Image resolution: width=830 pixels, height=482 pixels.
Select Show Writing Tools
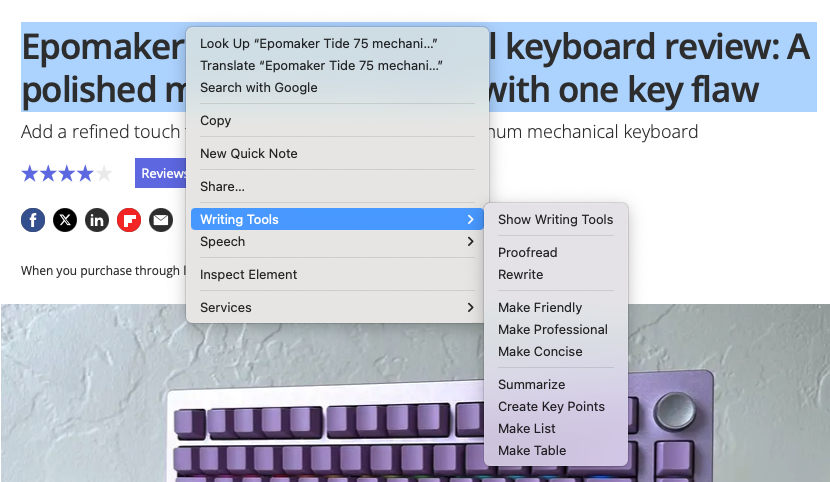pyautogui.click(x=556, y=220)
